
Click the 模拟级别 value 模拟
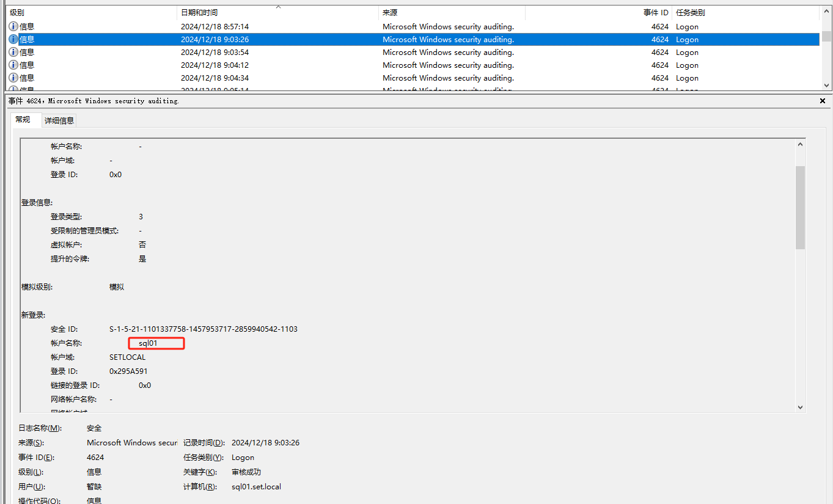point(117,287)
